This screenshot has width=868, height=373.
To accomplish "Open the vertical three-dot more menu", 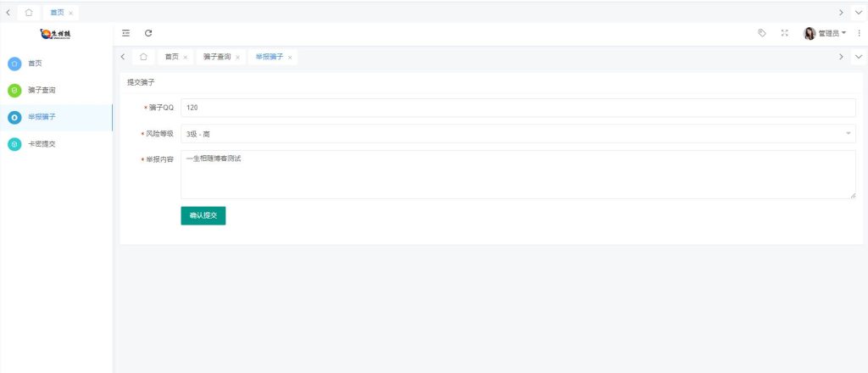I will coord(859,33).
